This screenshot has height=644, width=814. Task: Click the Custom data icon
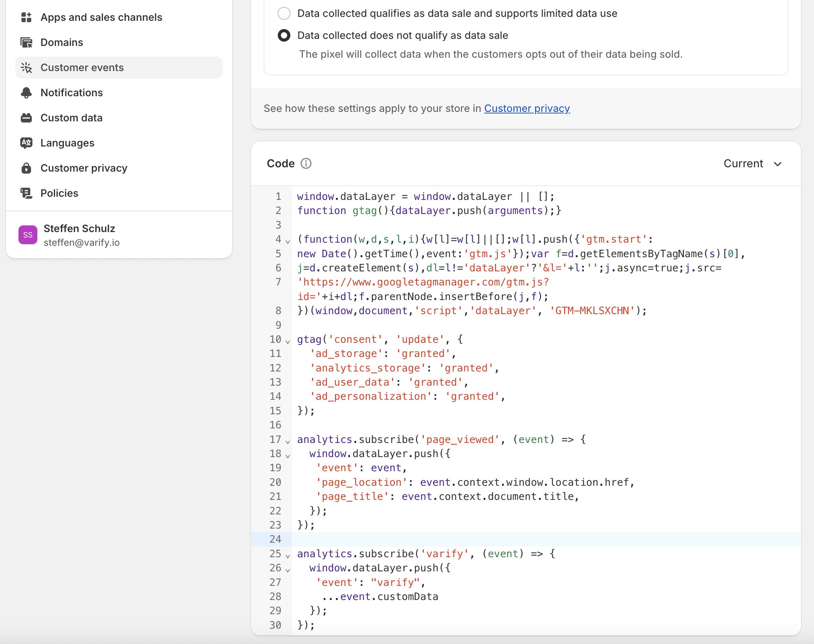click(x=26, y=118)
